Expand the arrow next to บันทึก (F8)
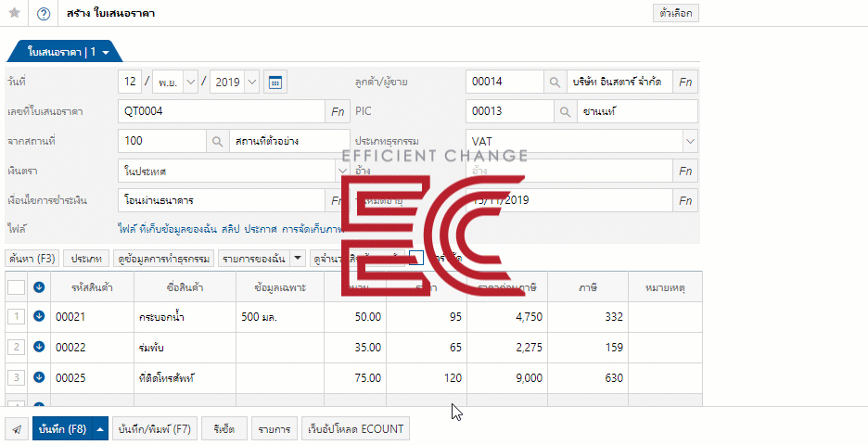This screenshot has width=868, height=445. (100, 429)
